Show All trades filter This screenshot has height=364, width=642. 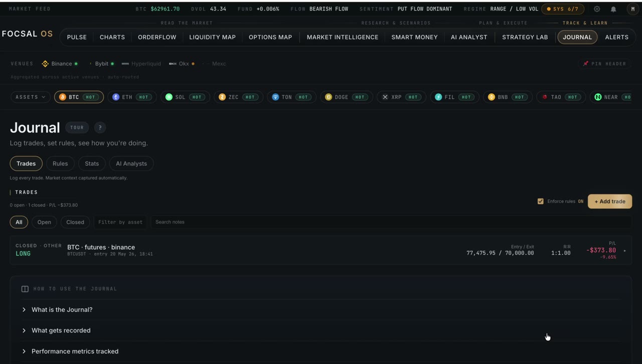(19, 222)
